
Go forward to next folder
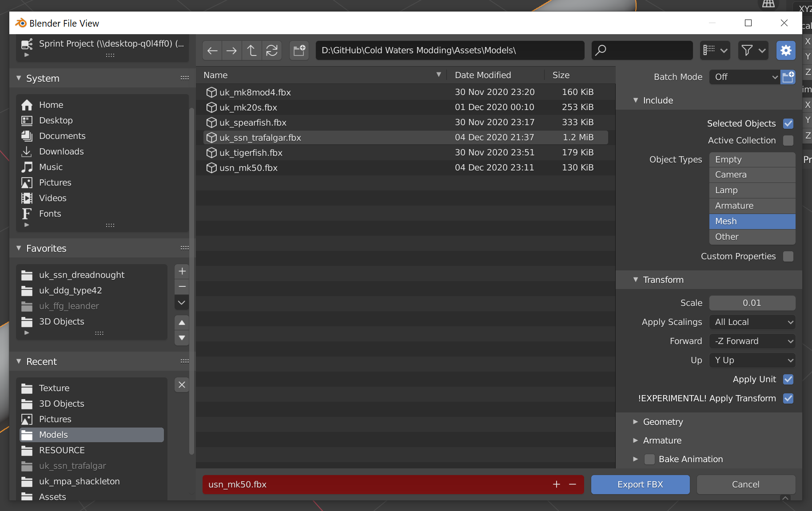(x=232, y=51)
